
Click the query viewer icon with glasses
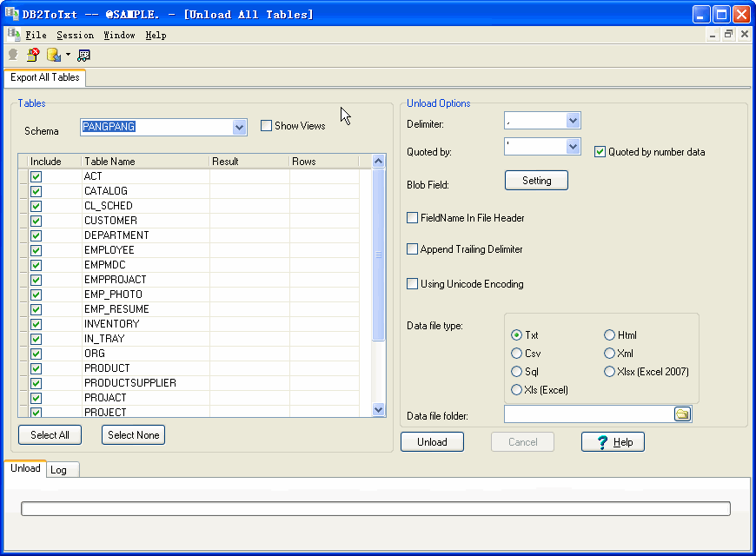(84, 55)
